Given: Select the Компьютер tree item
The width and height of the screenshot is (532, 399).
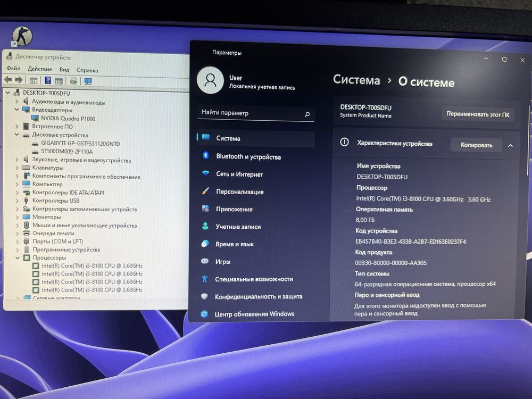Looking at the screenshot, I should [x=47, y=184].
